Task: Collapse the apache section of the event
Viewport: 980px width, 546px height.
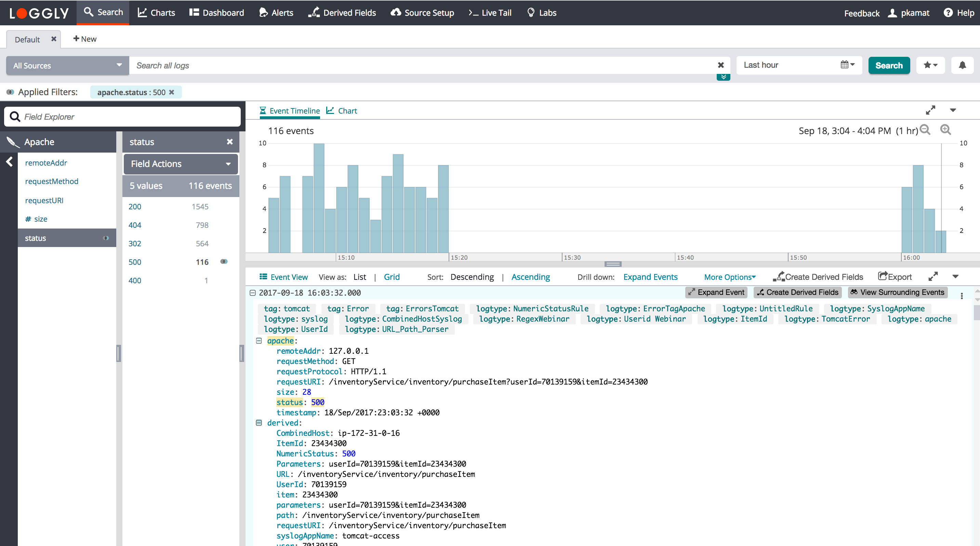Action: 259,340
